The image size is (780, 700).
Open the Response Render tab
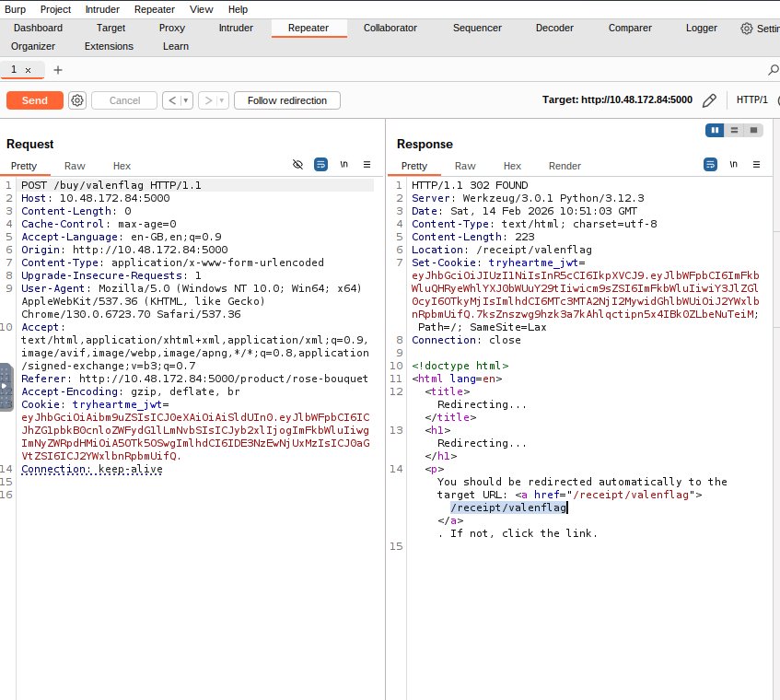pyautogui.click(x=565, y=166)
